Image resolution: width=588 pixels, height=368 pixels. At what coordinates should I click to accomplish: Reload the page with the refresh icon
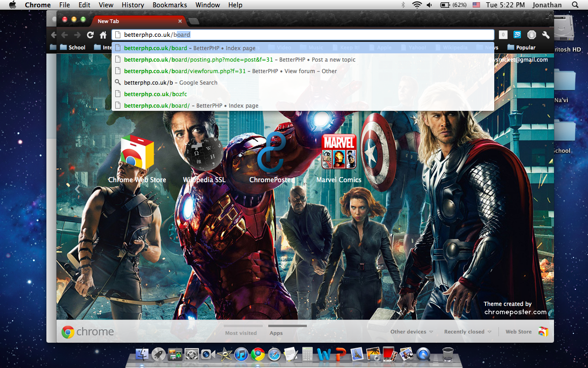point(90,35)
